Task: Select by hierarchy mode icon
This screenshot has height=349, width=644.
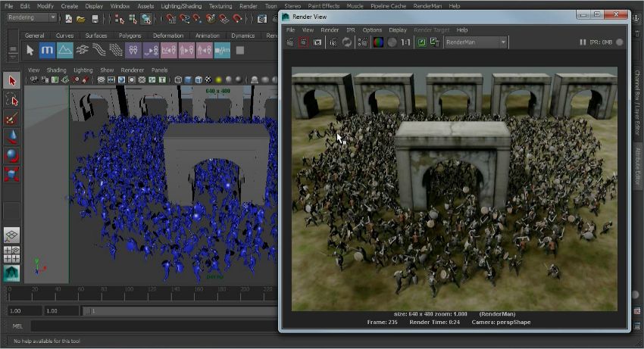Action: pyautogui.click(x=119, y=19)
